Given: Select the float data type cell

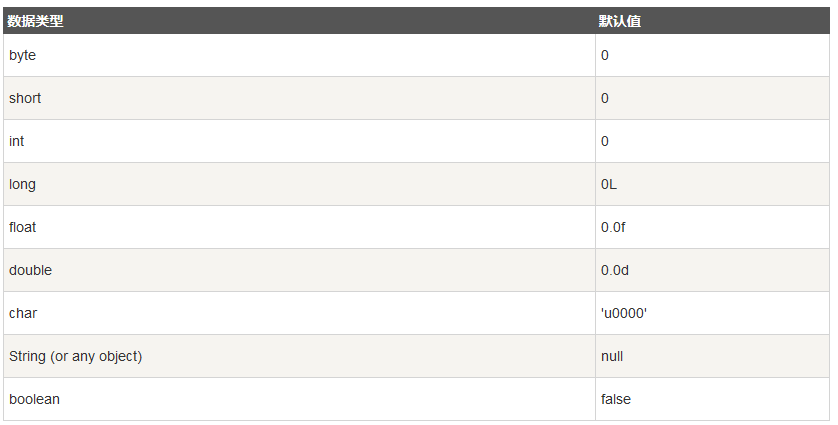Looking at the screenshot, I should click(x=23, y=228).
